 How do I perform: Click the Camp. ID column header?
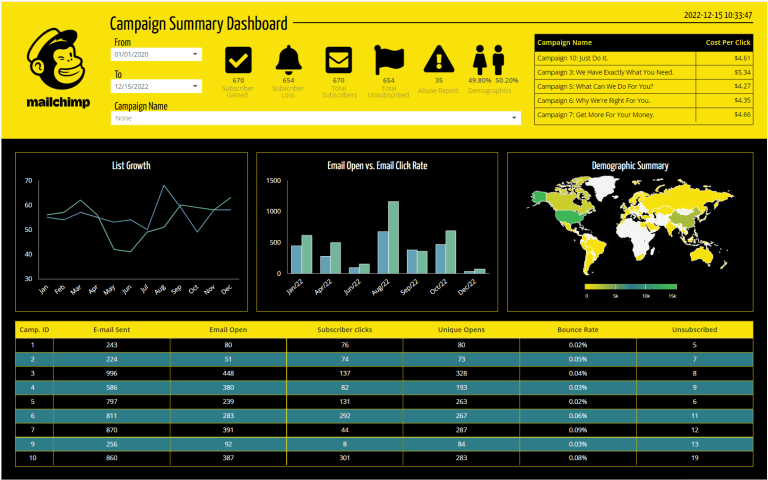click(35, 328)
